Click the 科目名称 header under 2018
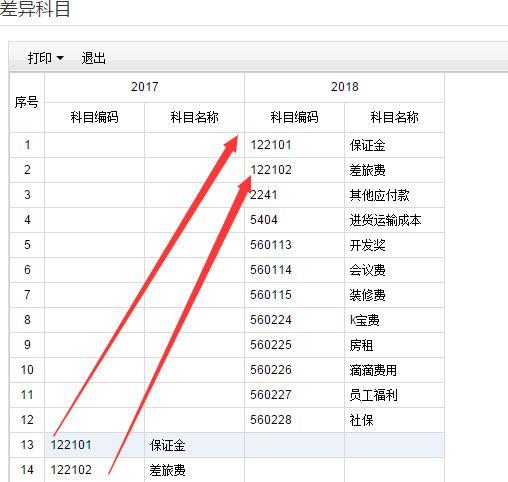This screenshot has width=508, height=482. 394,117
